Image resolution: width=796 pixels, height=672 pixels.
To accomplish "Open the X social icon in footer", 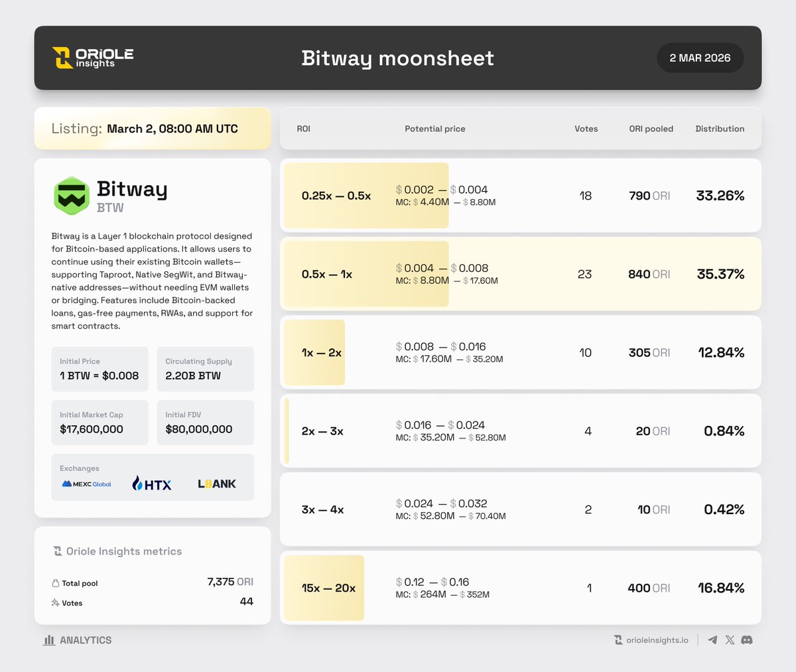I will [730, 640].
